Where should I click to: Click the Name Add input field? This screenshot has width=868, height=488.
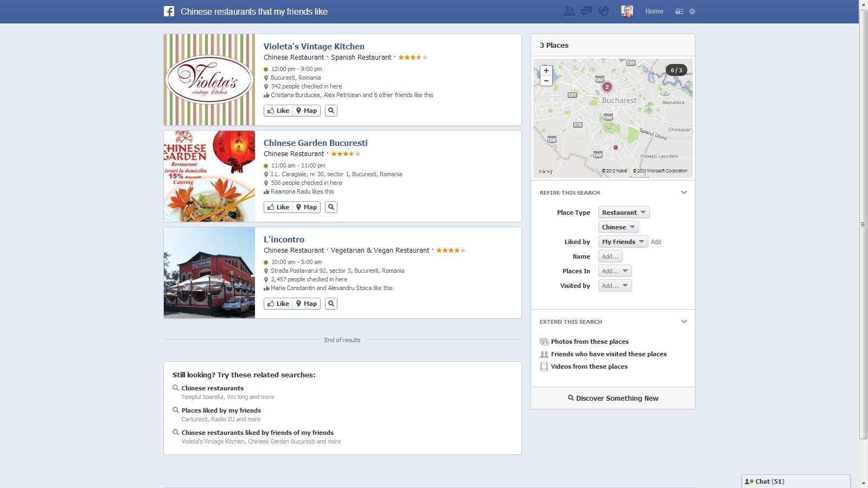(610, 256)
